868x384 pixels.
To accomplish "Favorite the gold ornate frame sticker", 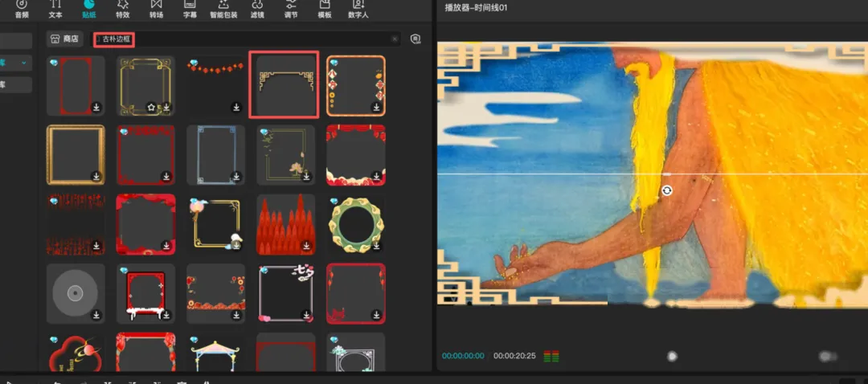I will [150, 108].
